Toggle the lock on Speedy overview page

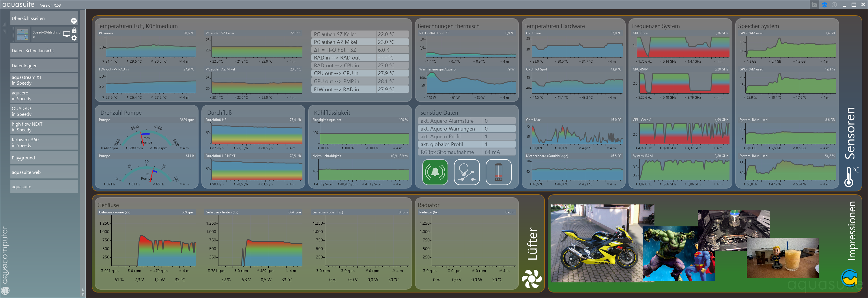coord(74,31)
